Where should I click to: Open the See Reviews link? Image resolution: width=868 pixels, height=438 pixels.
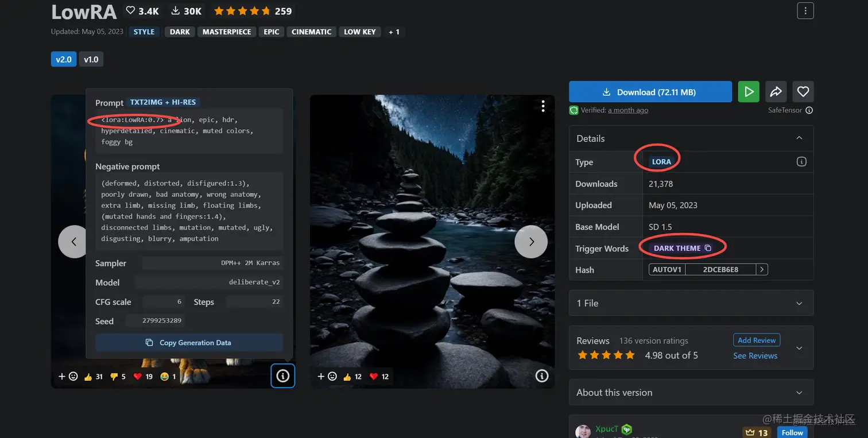[755, 356]
